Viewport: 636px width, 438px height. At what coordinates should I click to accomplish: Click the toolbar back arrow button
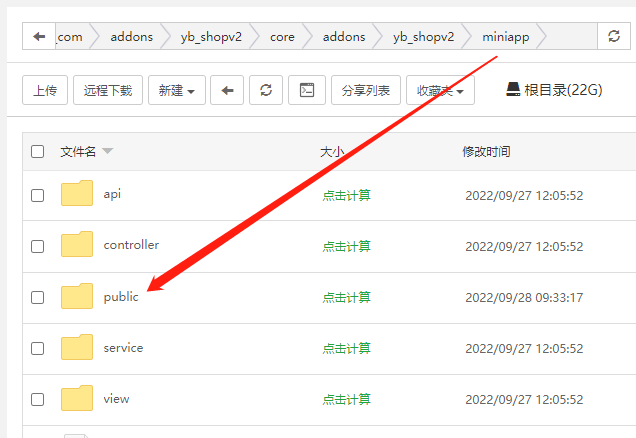click(x=227, y=90)
